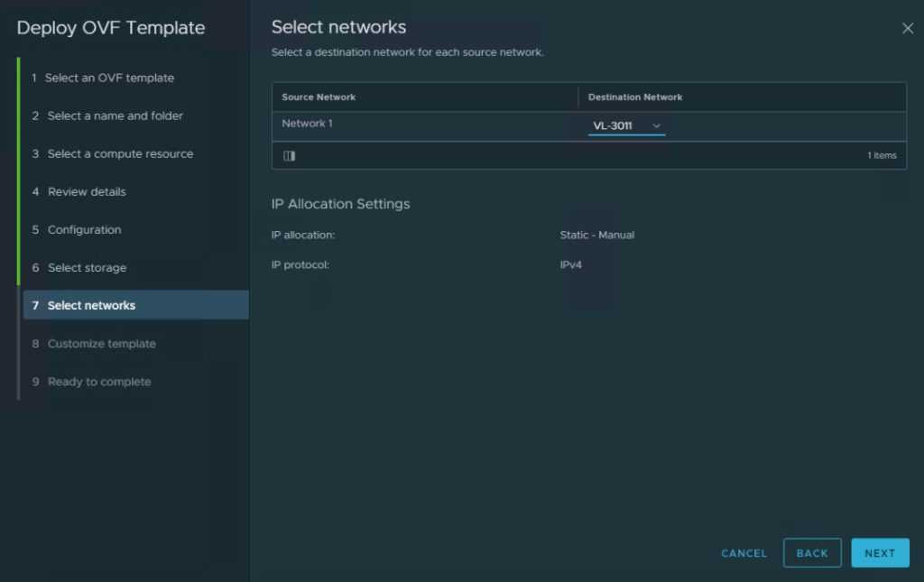Viewport: 924px width, 582px height.
Task: Return to Select a compute resource step
Action: tap(120, 154)
